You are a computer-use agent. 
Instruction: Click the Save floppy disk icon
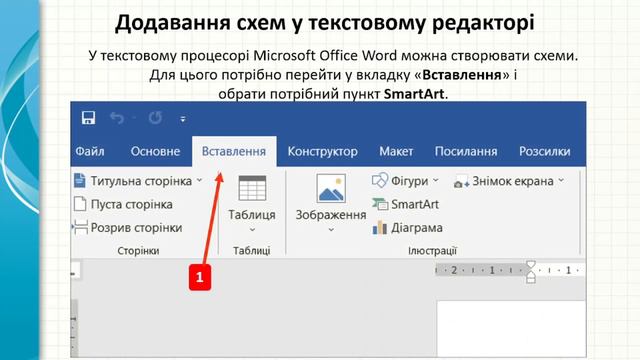[x=89, y=118]
